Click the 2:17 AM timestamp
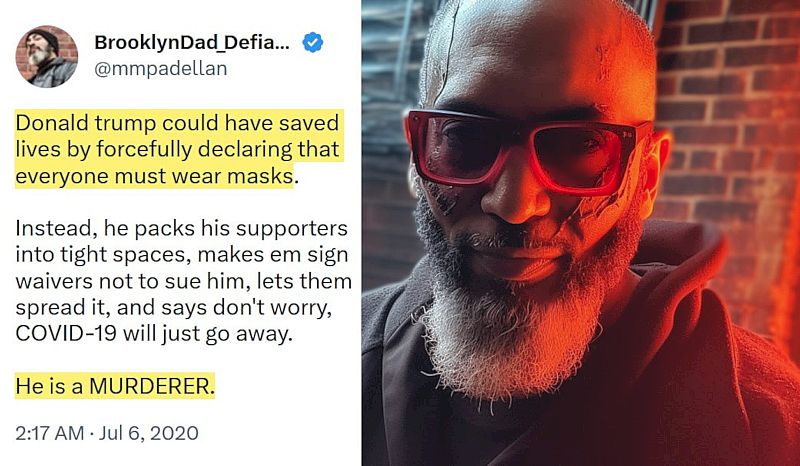800x466 pixels. 49,433
